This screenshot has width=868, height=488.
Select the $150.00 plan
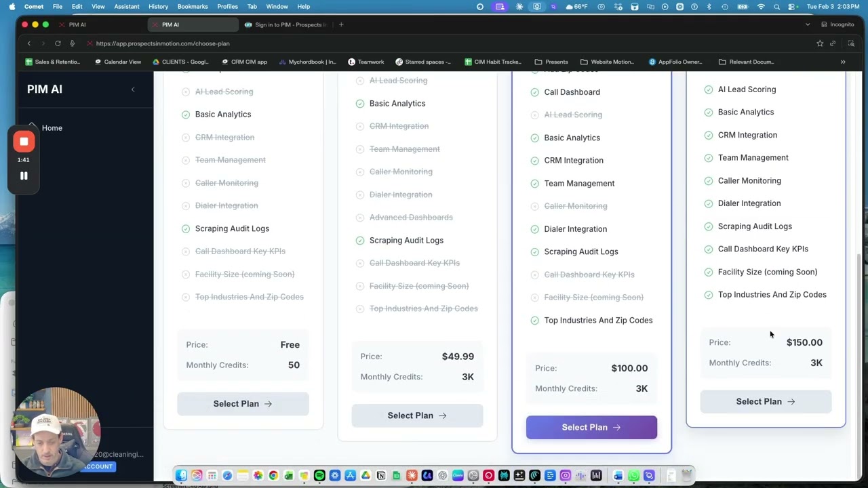coord(766,402)
